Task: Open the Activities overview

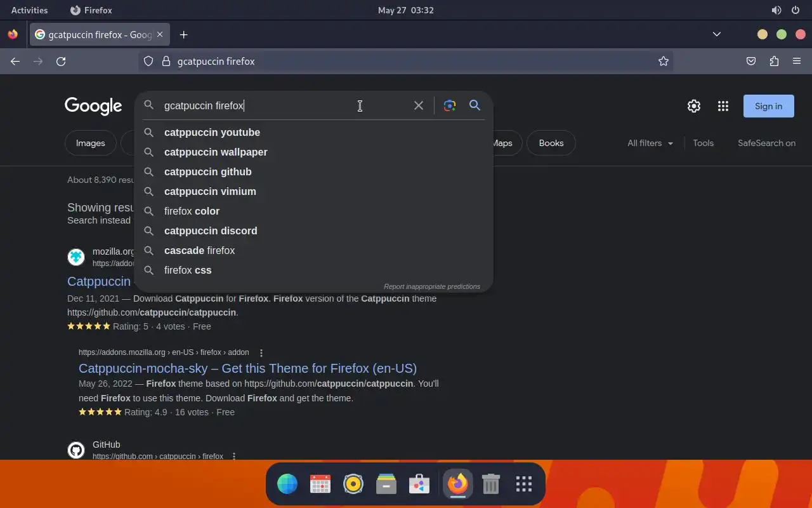Action: tap(29, 10)
